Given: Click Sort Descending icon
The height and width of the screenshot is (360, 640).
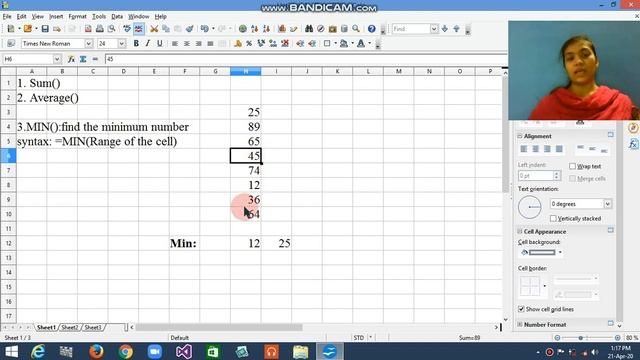Looking at the screenshot, I should coord(267,29).
